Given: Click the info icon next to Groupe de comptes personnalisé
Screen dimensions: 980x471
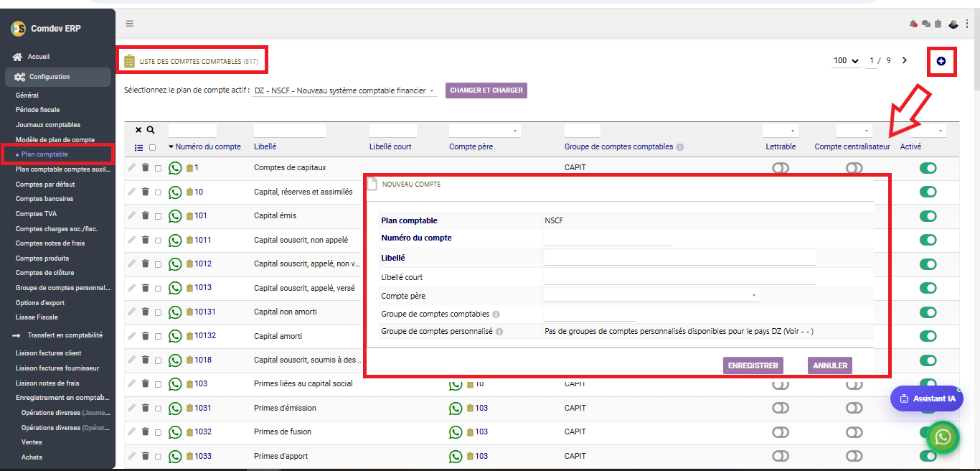Looking at the screenshot, I should point(499,332).
